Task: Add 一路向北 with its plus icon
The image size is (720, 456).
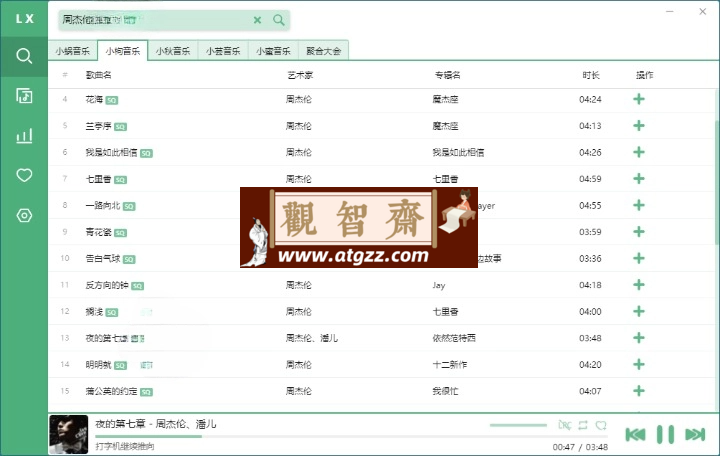Action: pyautogui.click(x=639, y=205)
